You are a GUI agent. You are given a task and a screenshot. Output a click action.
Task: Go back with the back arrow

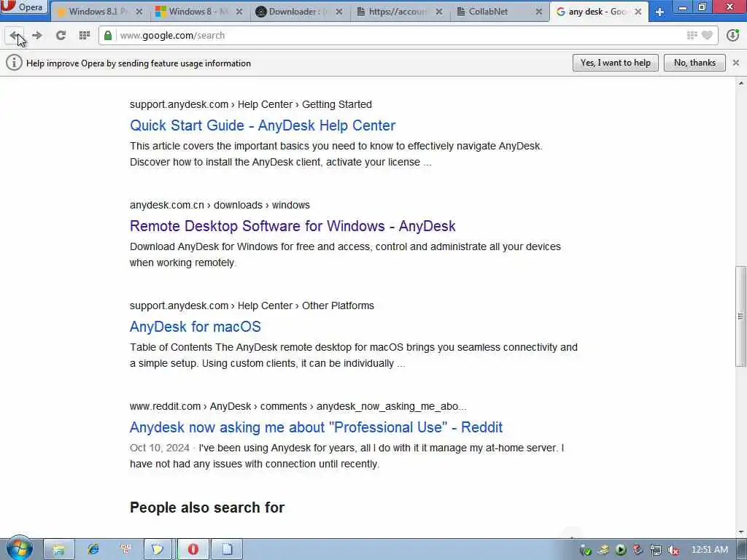pyautogui.click(x=15, y=35)
